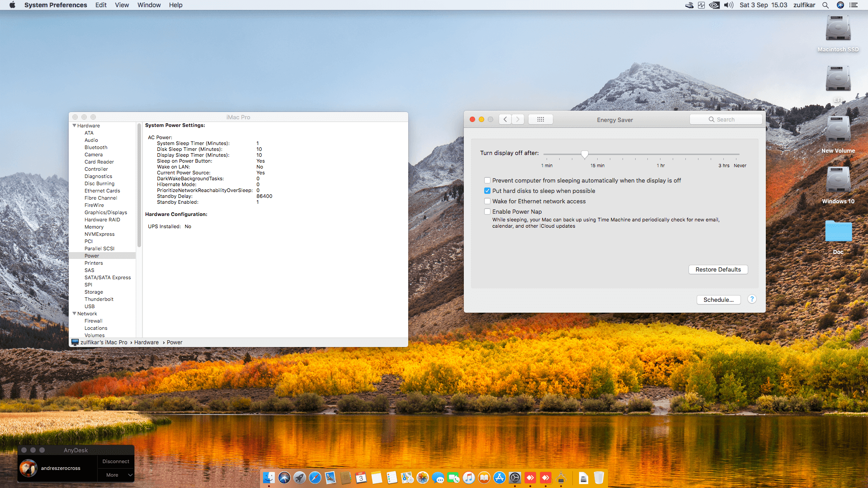Open the Apple menu
Screen dimensions: 868x488
(12, 5)
